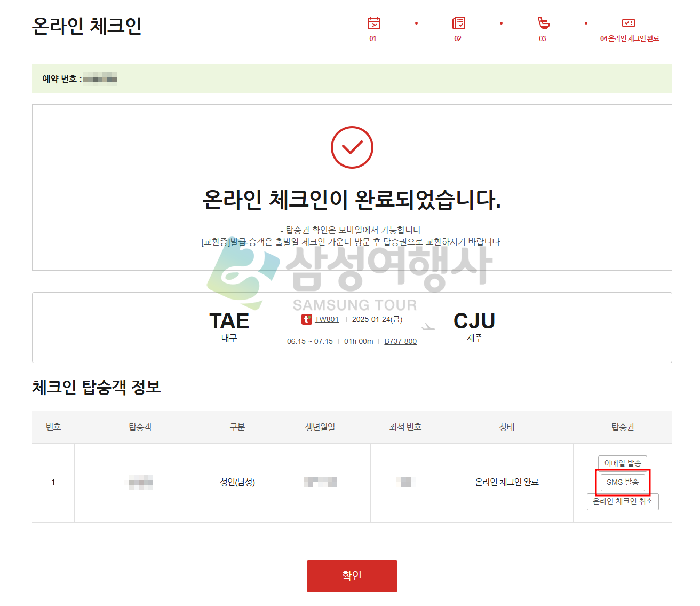Click the airplane icon on the route line
This screenshot has height=606, width=700.
click(x=427, y=327)
